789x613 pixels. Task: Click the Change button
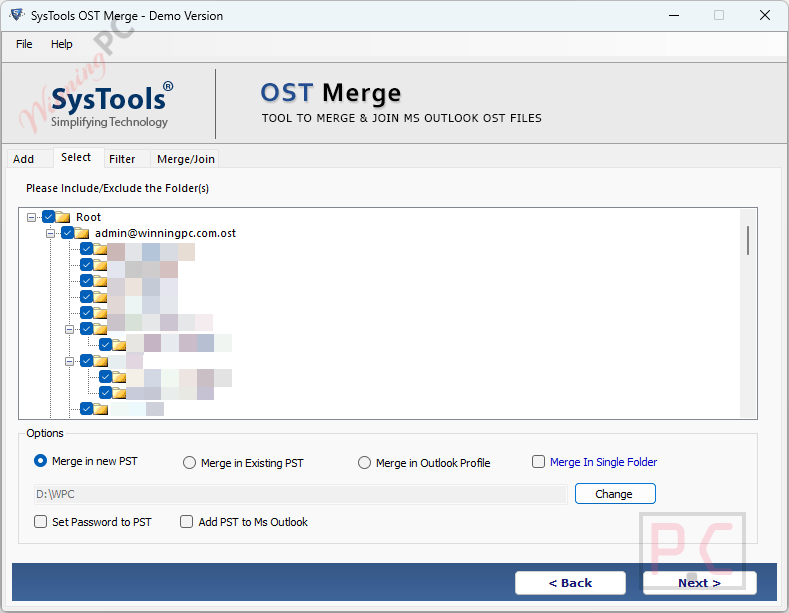point(615,494)
